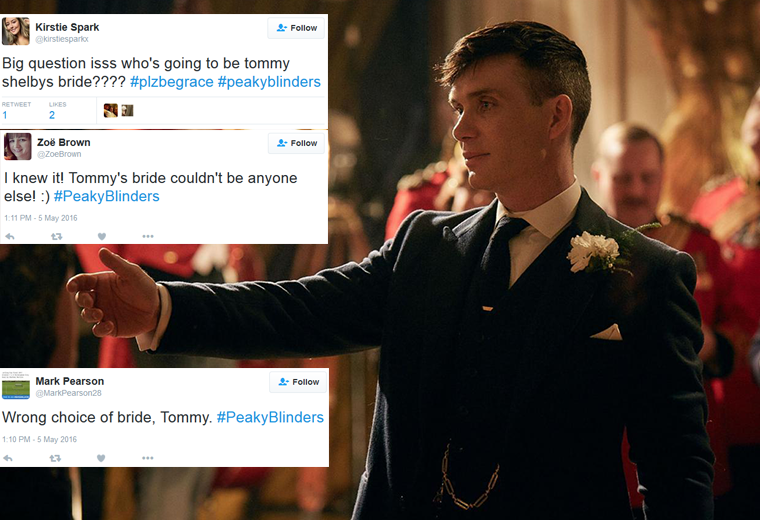This screenshot has height=520, width=760.
Task: Like Mark Pearson's tweet
Action: coord(101,458)
